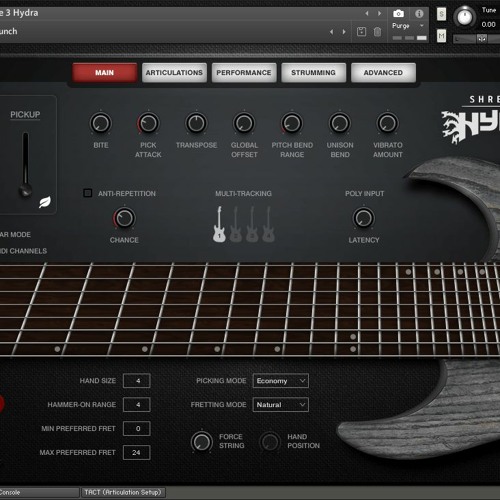
Task: Mute the instrument with the M button
Action: [441, 36]
